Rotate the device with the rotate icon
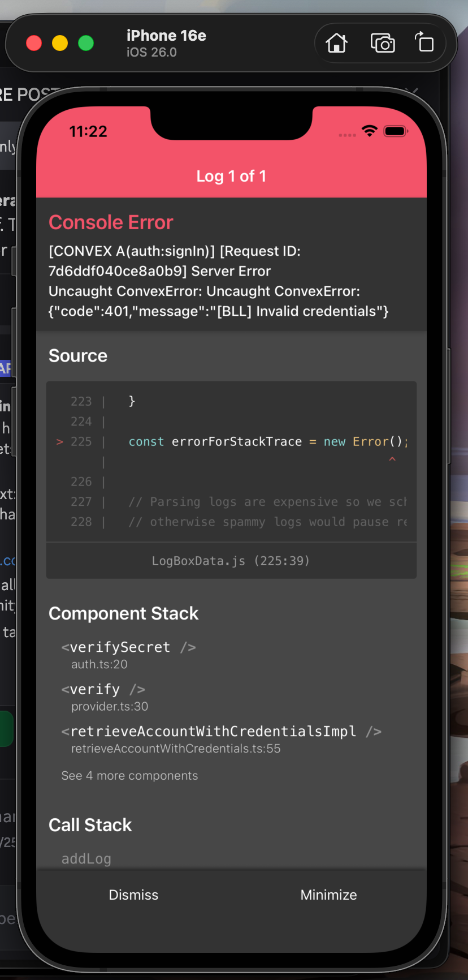The height and width of the screenshot is (980, 468). [424, 43]
